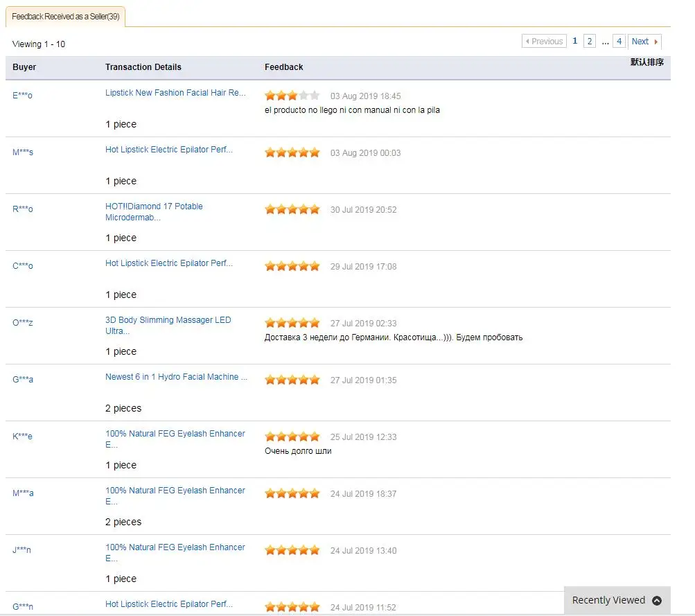Click the star rating dated 24 Jul 2019 13:40
Screen dimensions: 695x616
(292, 550)
